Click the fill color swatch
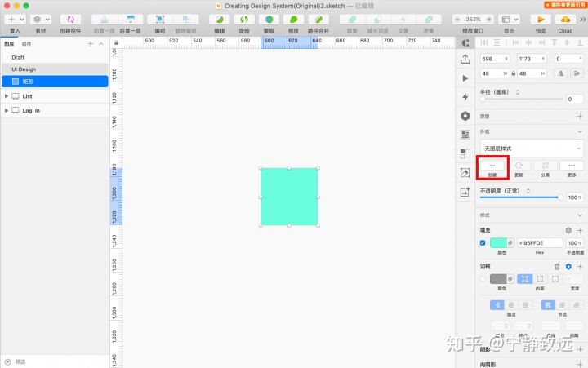This screenshot has height=368, width=588. pos(498,243)
